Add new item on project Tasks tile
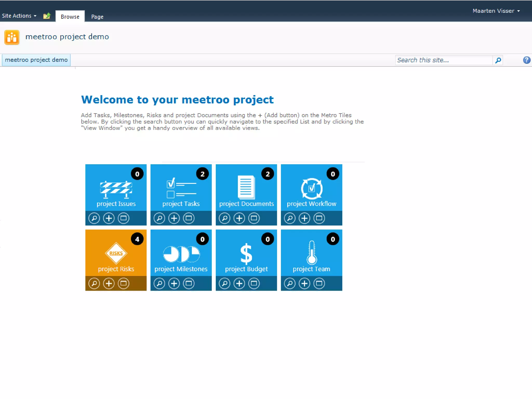Image resolution: width=532 pixels, height=399 pixels. 174,218
